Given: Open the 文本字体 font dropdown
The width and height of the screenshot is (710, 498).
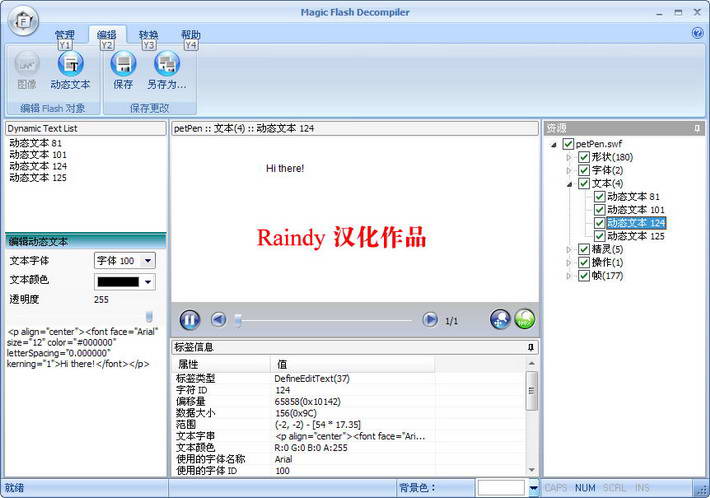Looking at the screenshot, I should point(148,261).
